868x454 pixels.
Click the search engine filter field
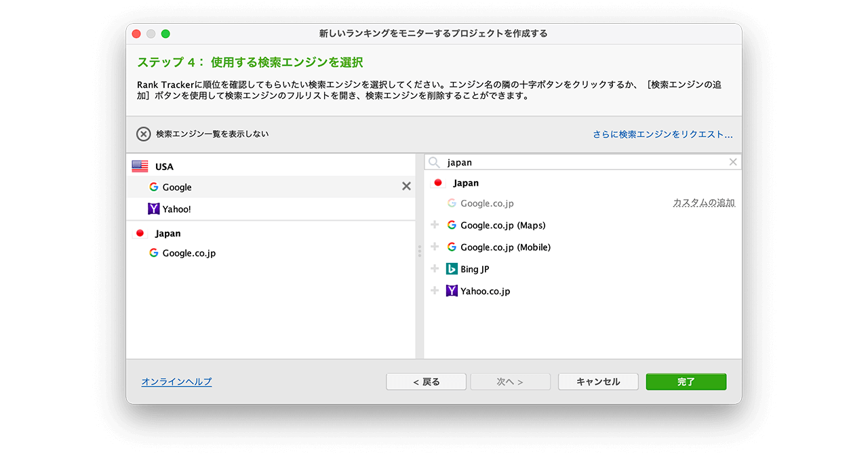(583, 163)
